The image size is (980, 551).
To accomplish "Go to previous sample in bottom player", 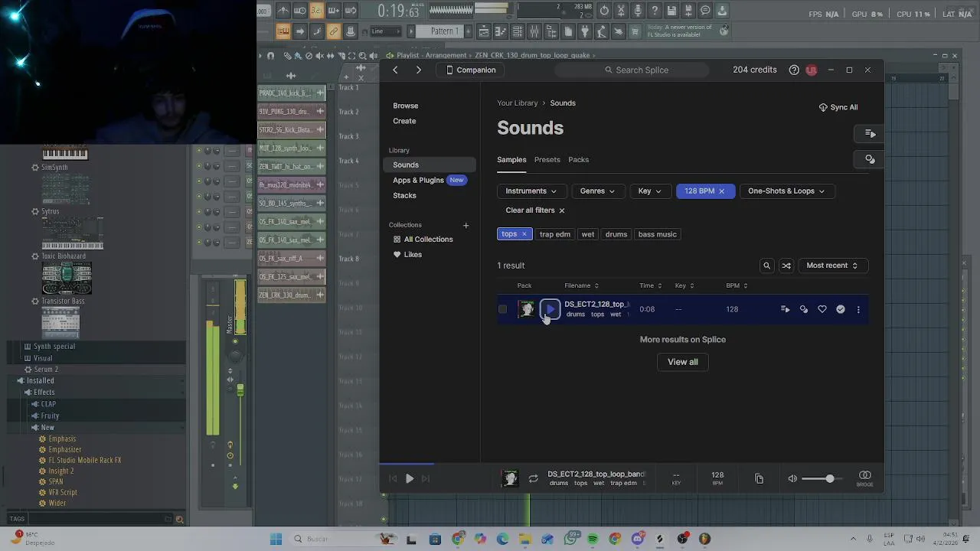I will (x=393, y=479).
